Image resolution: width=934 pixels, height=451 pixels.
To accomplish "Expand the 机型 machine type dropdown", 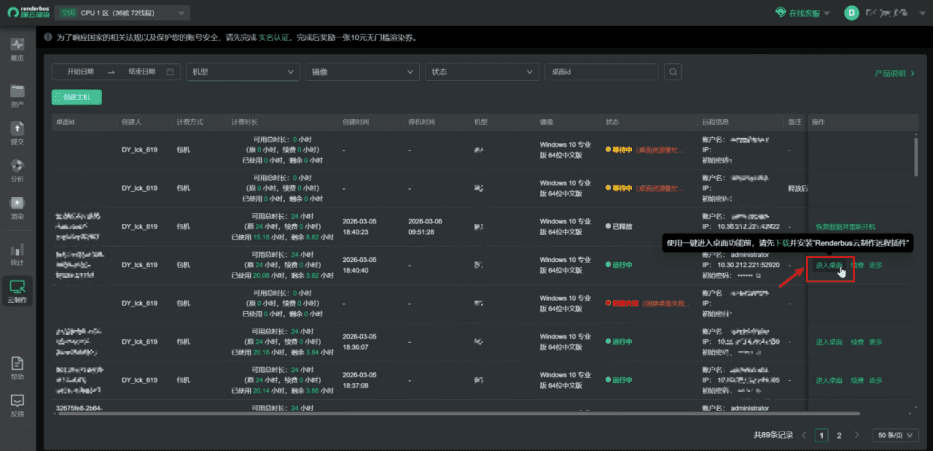I will (242, 72).
